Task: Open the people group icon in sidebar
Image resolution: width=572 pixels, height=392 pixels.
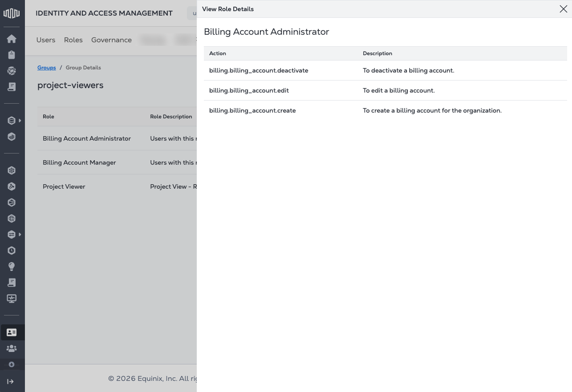Action: (x=12, y=348)
